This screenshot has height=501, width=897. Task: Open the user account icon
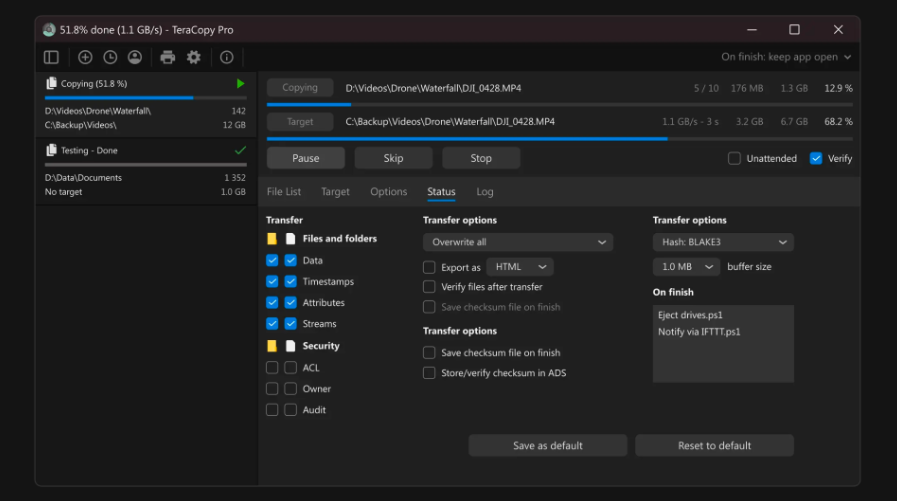point(135,57)
